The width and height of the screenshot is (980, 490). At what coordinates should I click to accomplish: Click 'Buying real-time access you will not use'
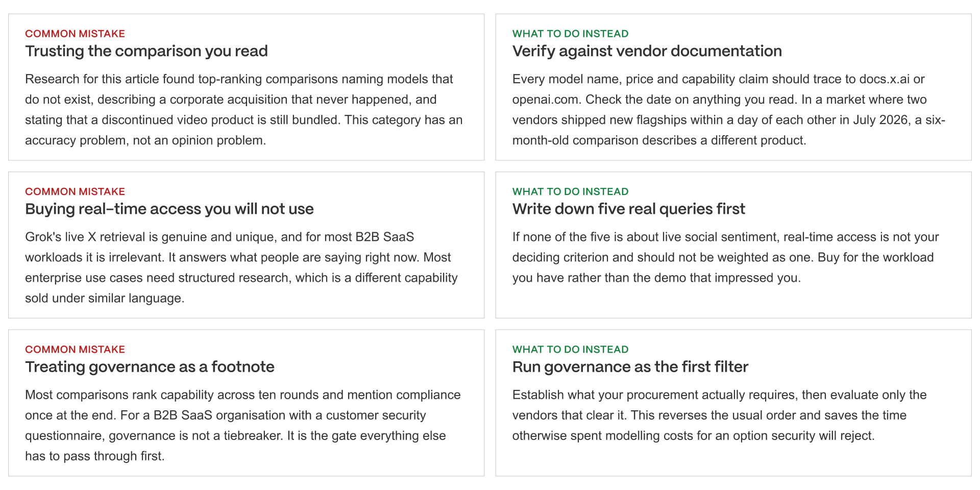pyautogui.click(x=169, y=209)
